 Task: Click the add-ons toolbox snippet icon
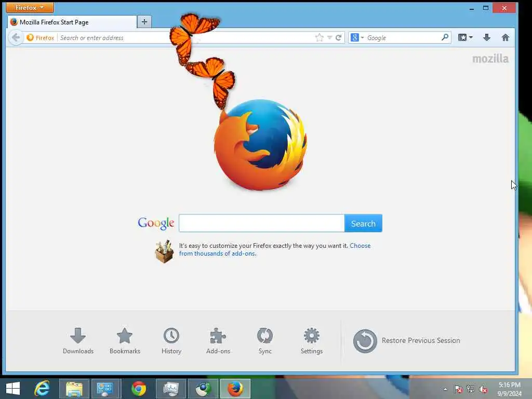coord(164,251)
